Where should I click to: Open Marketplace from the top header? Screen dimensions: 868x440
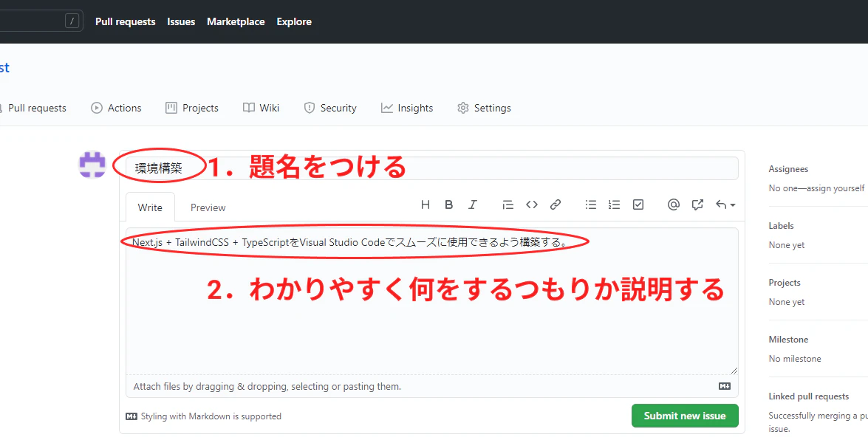pos(236,21)
